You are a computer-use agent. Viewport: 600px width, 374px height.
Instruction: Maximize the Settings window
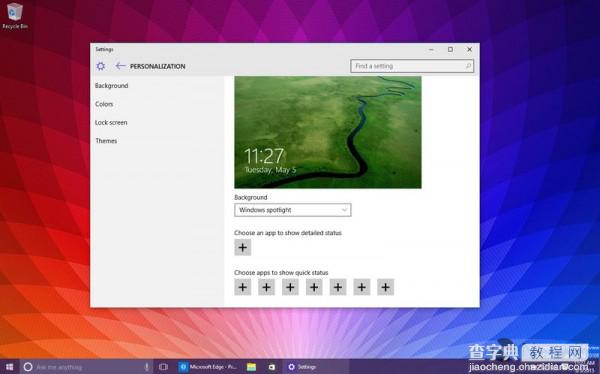coord(450,49)
